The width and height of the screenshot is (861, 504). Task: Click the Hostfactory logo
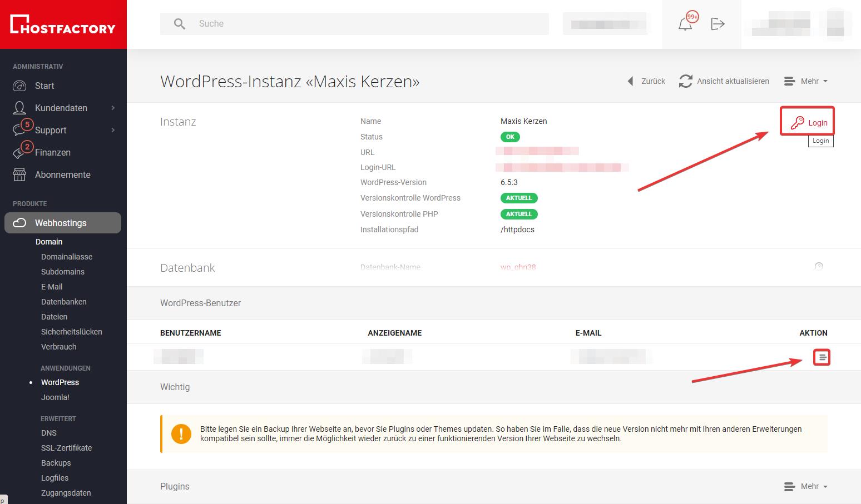63,24
